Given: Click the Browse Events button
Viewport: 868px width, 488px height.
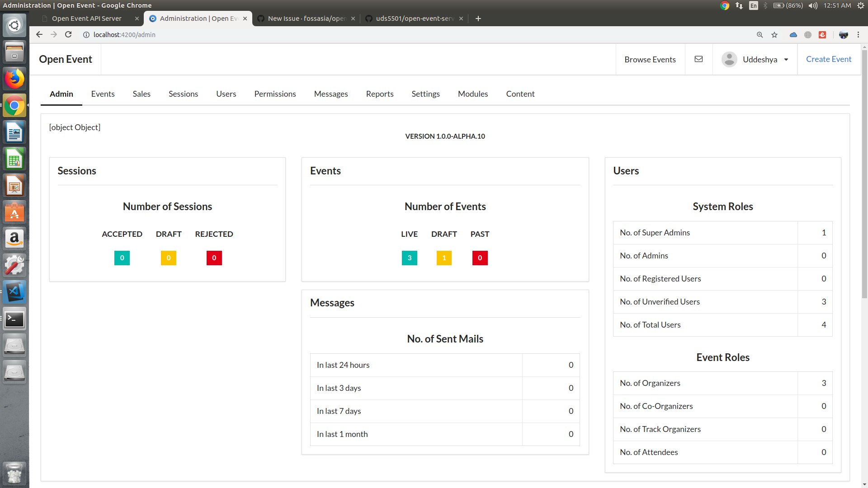Looking at the screenshot, I should tap(650, 60).
